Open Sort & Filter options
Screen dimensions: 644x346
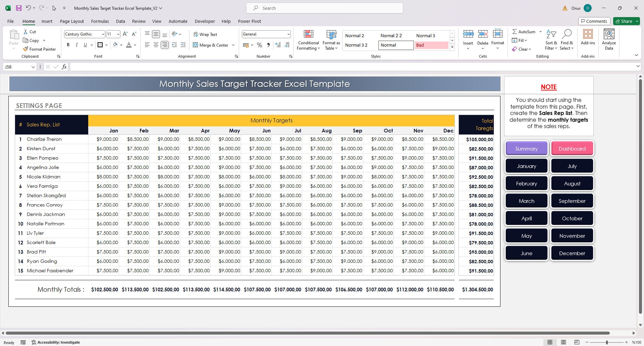point(551,40)
